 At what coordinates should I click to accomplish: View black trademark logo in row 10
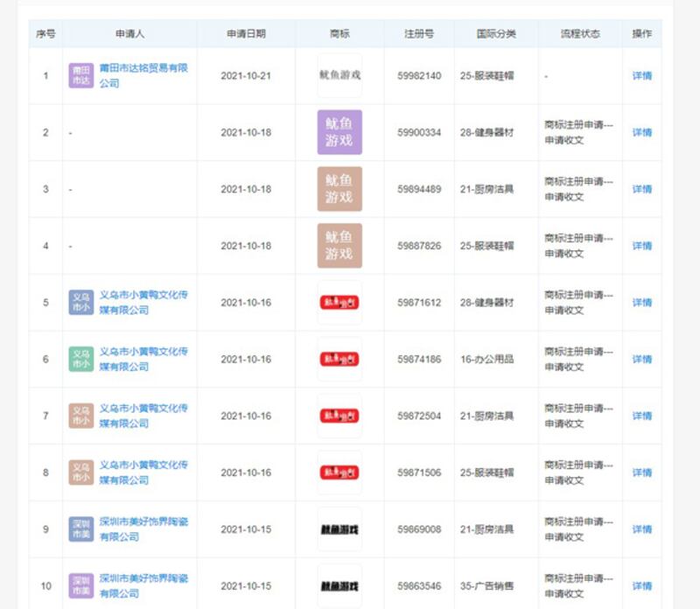click(x=339, y=585)
